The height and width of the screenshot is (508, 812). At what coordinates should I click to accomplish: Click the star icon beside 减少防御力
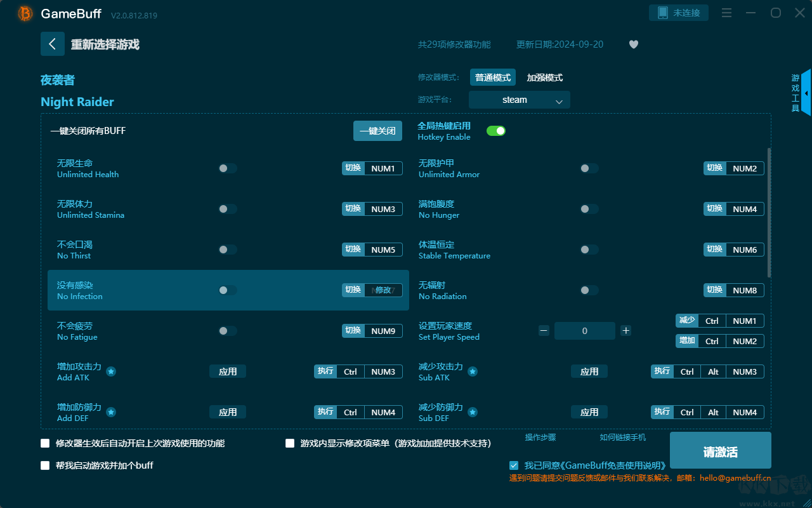tap(473, 412)
